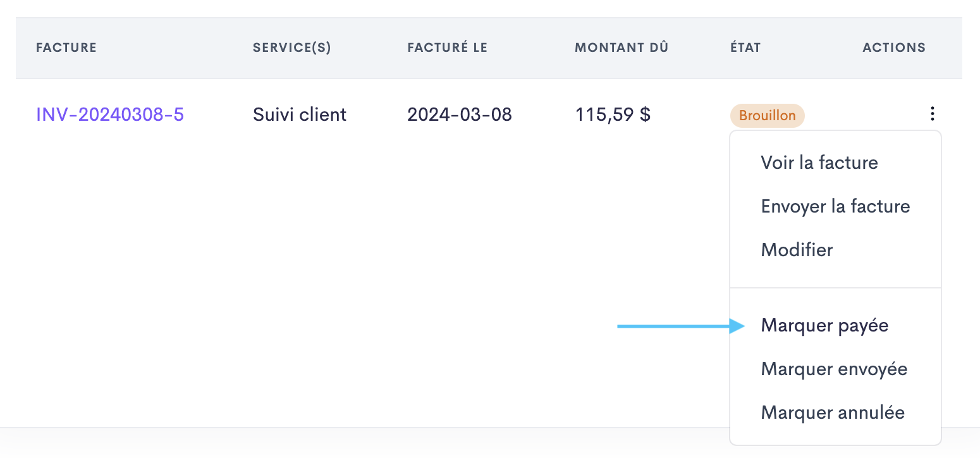Viewport: 980px width, 458px height.
Task: Select Marquer envoyée option
Action: click(834, 369)
